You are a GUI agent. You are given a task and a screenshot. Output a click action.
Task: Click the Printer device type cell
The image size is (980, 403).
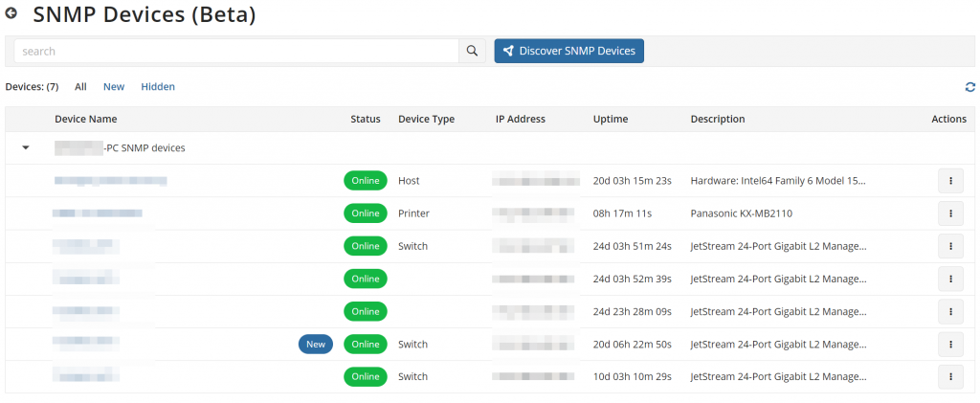[x=413, y=213]
